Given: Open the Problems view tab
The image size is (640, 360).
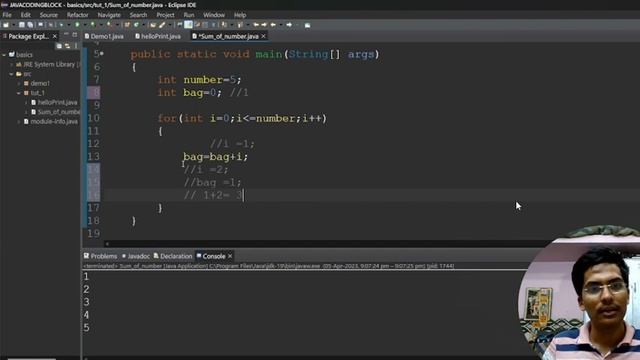Looking at the screenshot, I should click(100, 256).
